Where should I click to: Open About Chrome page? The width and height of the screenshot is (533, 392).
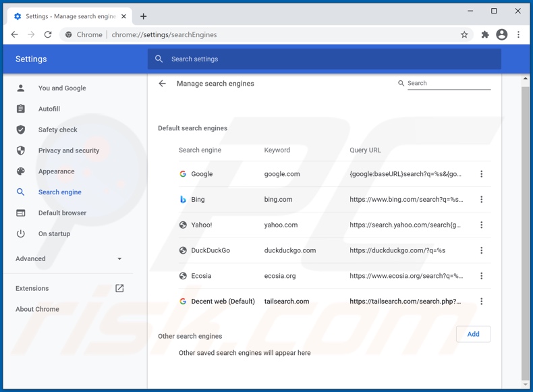tap(37, 309)
